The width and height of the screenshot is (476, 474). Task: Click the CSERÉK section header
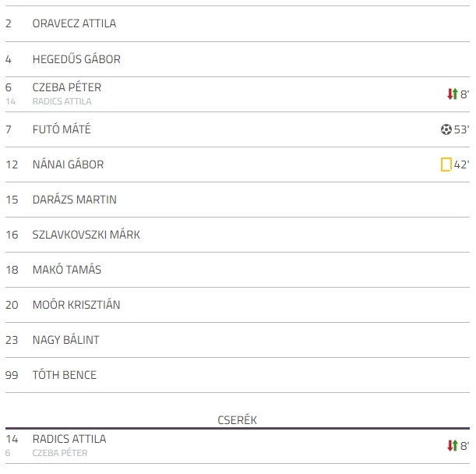coord(237,420)
